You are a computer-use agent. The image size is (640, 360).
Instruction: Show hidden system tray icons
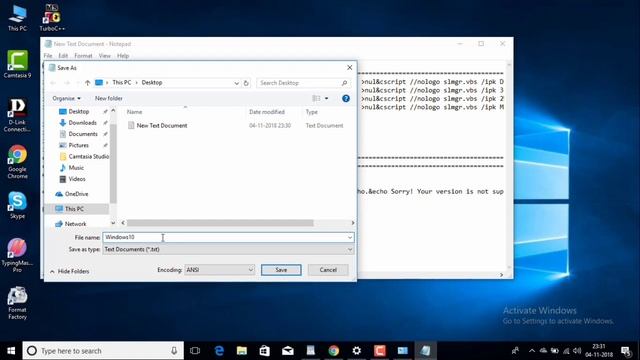click(532, 351)
